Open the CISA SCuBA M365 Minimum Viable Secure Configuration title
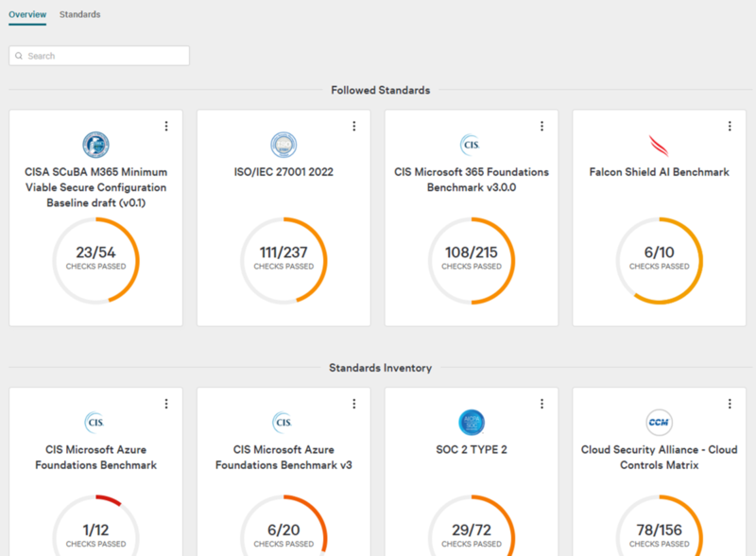 (96, 187)
